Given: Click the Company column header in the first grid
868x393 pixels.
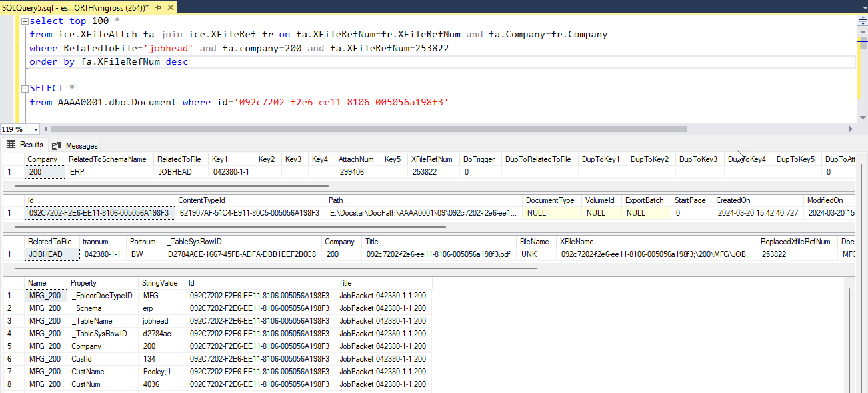Looking at the screenshot, I should 43,159.
